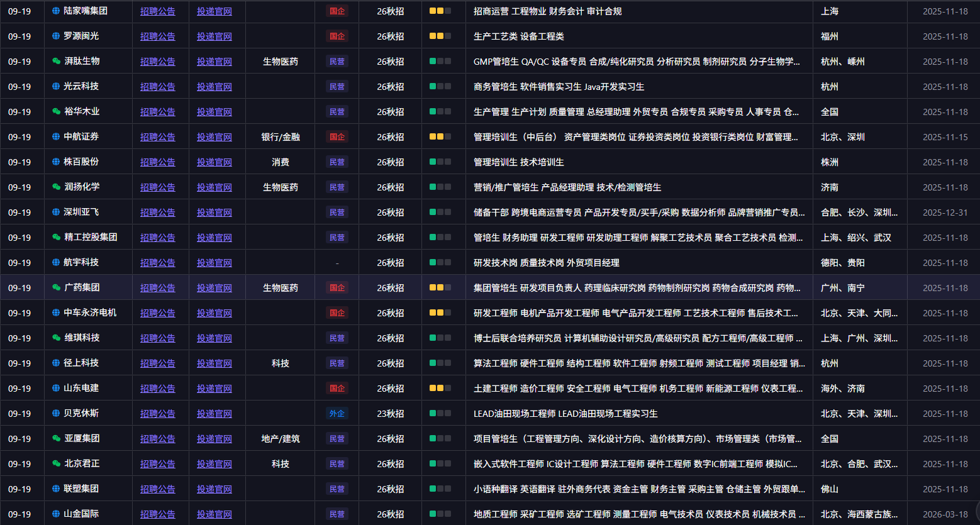Viewport: 980px width, 525px height.
Task: Click the WeChat icon beside 精工控股集团
Action: click(57, 237)
